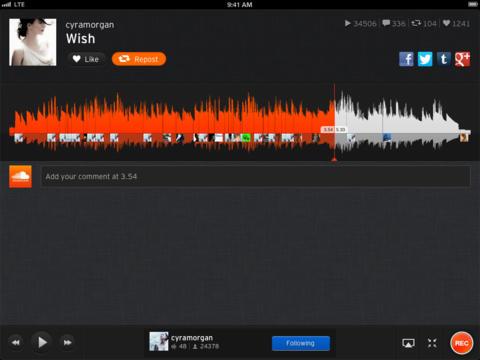
Task: Skip to the previous track
Action: point(15,343)
